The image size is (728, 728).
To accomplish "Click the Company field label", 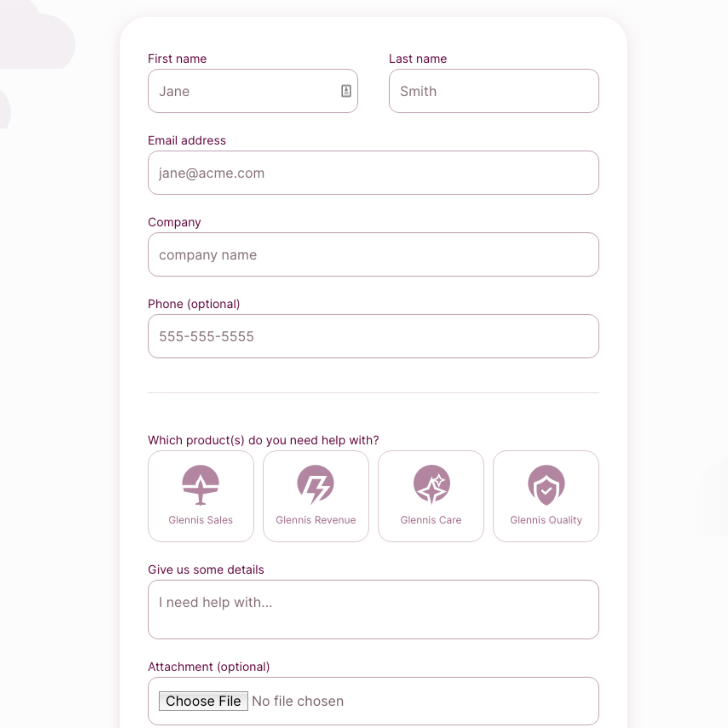I will (x=174, y=222).
